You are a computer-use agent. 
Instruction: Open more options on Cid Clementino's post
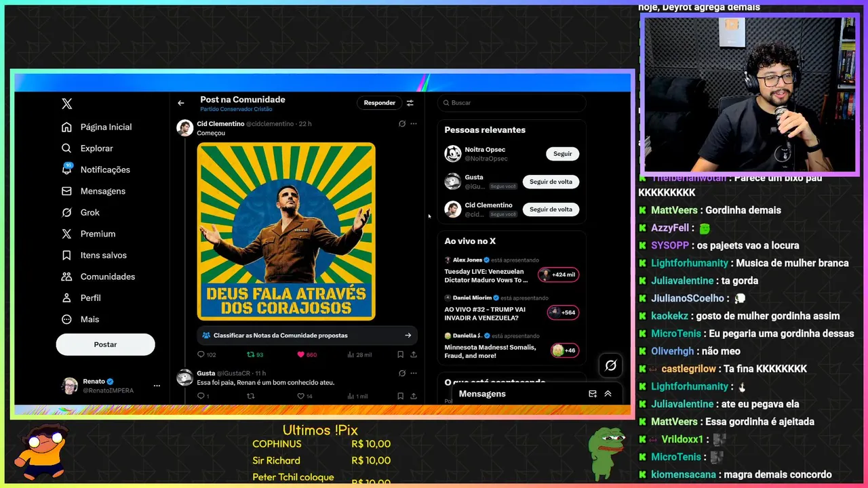(414, 124)
